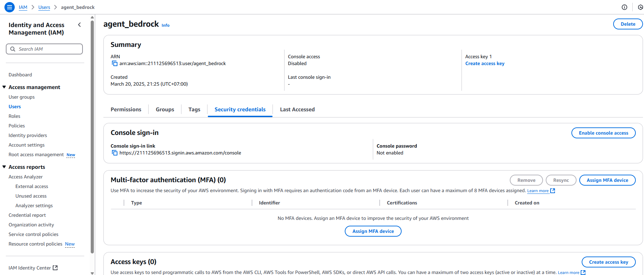The image size is (644, 275).
Task: Click the magnifier icon in Search IAM
Action: (13, 49)
